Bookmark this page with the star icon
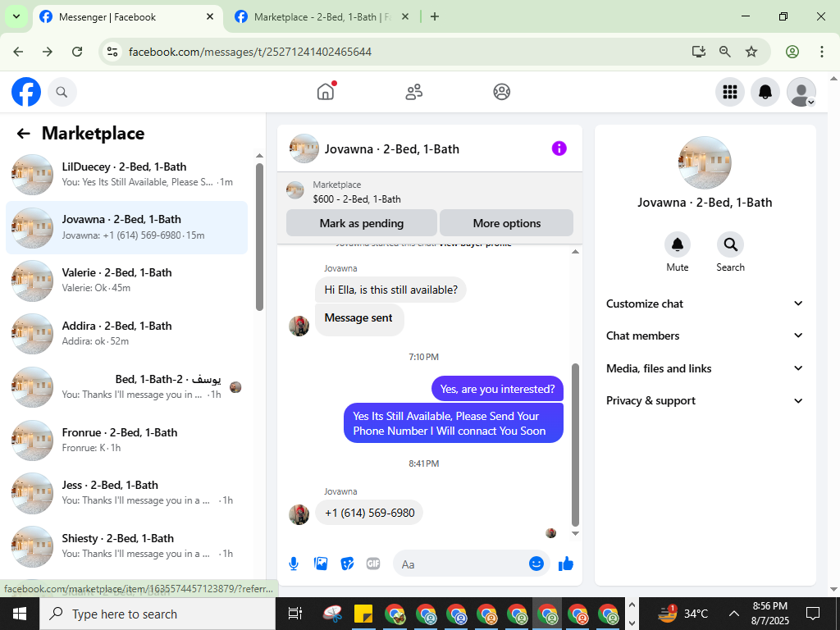 (751, 52)
